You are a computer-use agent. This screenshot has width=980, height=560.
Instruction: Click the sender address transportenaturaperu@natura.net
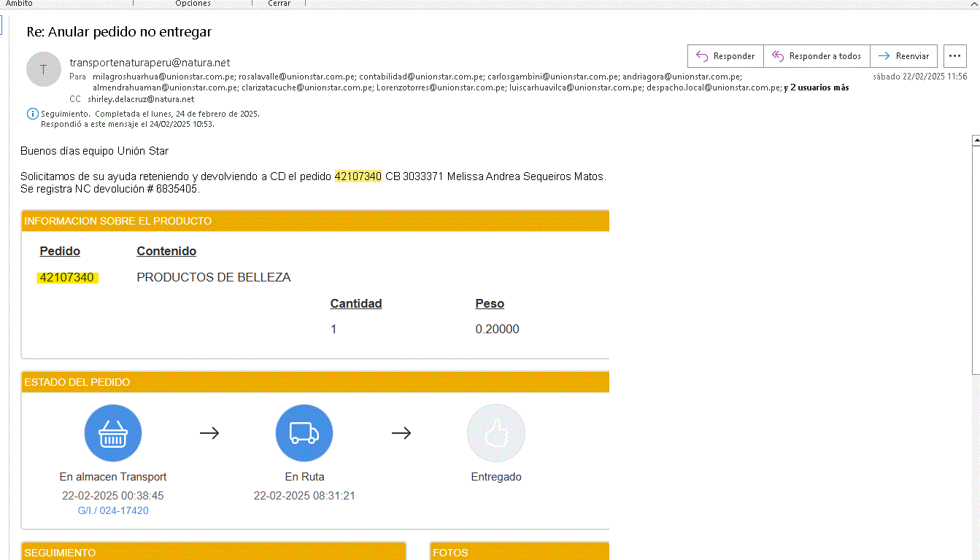point(150,63)
